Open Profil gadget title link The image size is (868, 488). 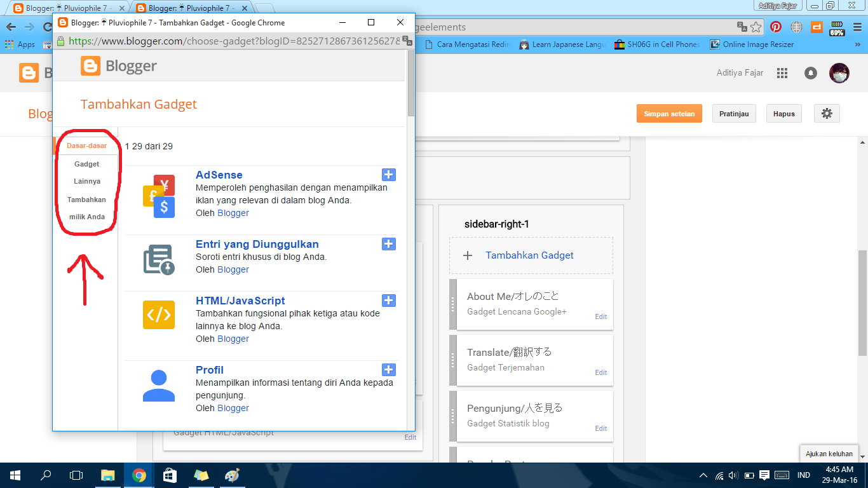point(210,370)
